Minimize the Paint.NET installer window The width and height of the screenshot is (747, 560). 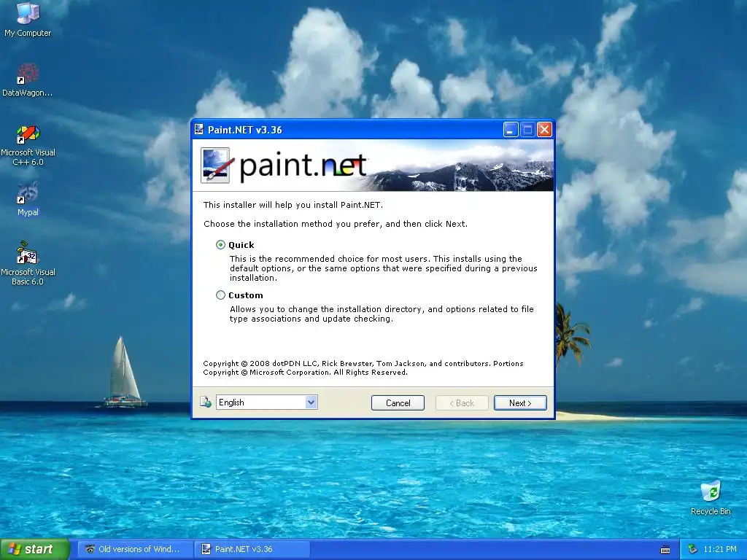(x=510, y=130)
